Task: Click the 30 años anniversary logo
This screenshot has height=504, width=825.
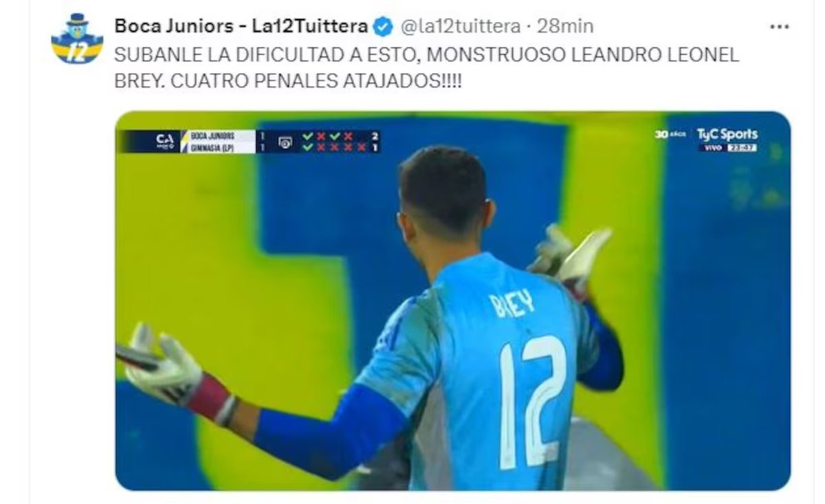Action: pyautogui.click(x=670, y=134)
